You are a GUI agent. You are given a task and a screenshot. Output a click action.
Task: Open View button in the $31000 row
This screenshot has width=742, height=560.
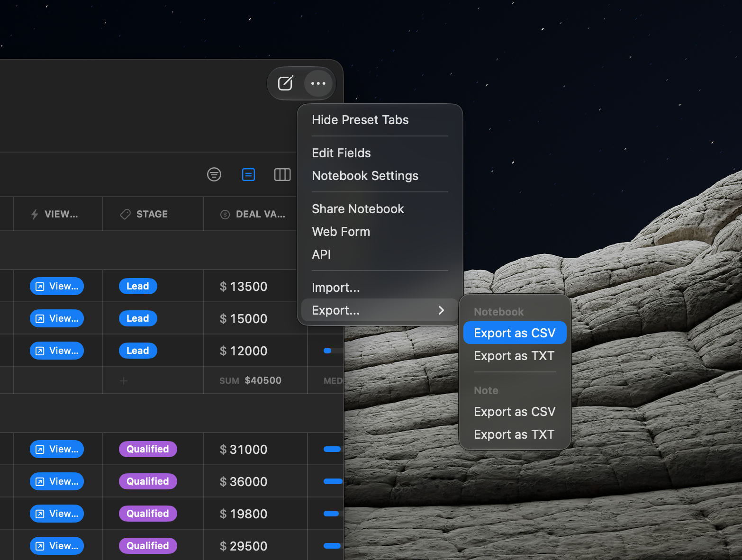tap(57, 449)
